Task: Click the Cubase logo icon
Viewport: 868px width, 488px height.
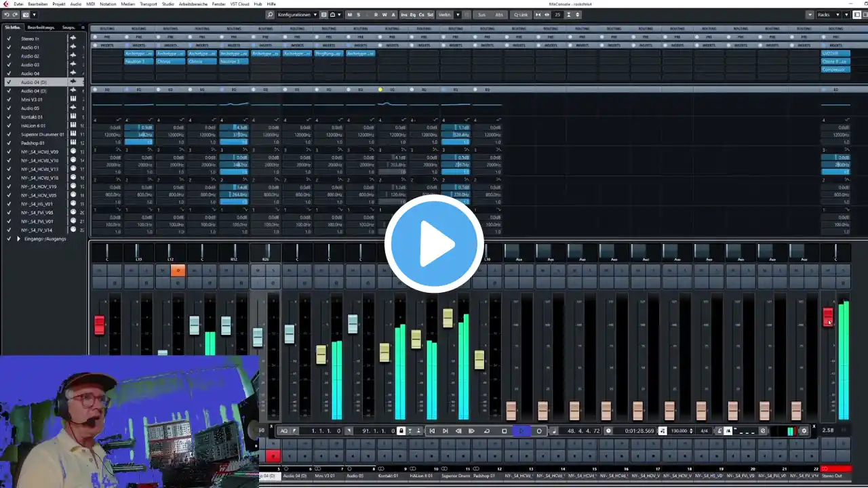Action: [x=5, y=4]
